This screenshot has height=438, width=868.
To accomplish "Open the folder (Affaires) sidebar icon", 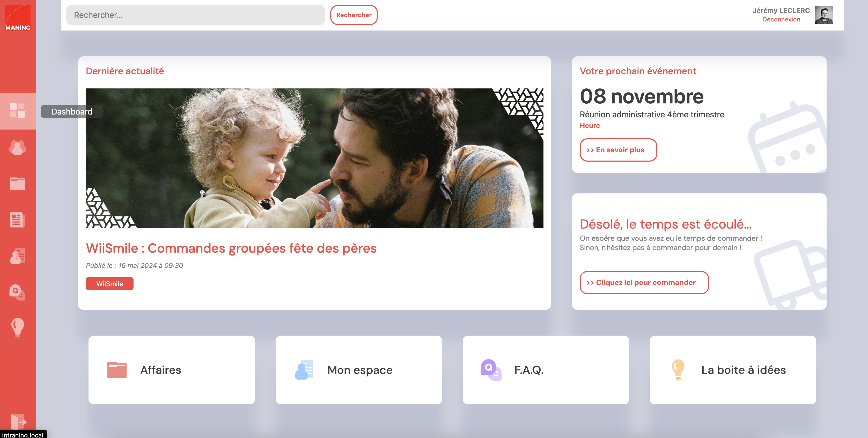I will click(x=18, y=184).
